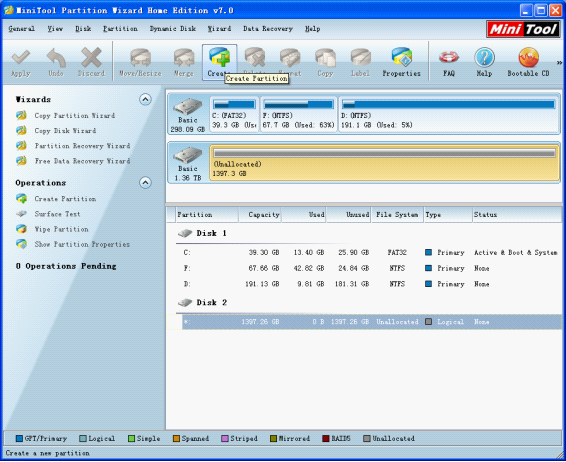Click the MiniTool logo
The width and height of the screenshot is (566, 462).
523,29
